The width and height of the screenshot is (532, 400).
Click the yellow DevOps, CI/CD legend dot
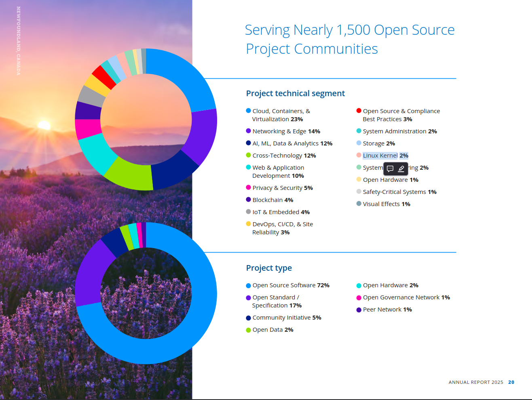point(248,224)
